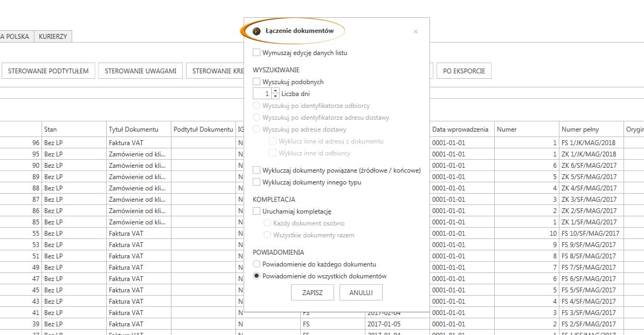Select cell ZK 5/SF/MAG/2017
The image size is (644, 335).
[591, 177]
